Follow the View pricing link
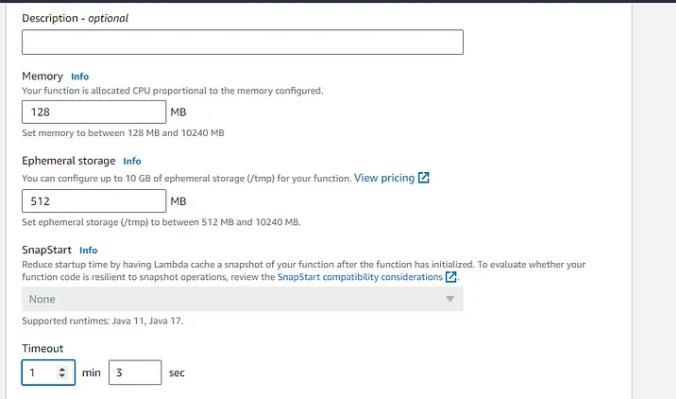The width and height of the screenshot is (676, 399). (384, 178)
